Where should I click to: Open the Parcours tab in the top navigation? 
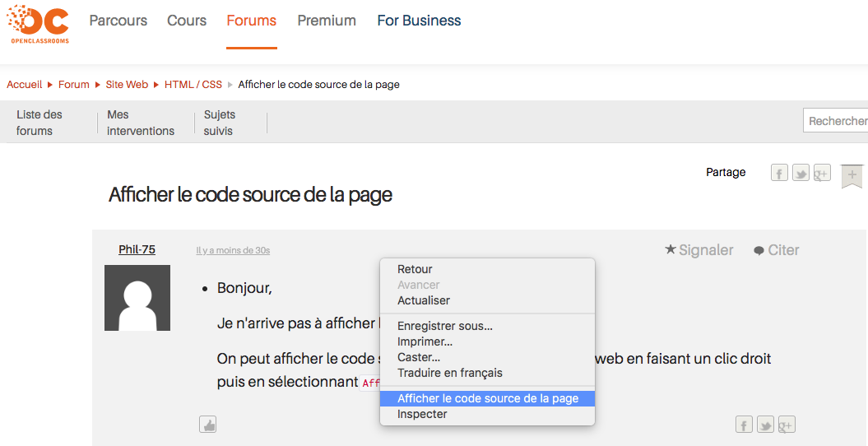[118, 21]
